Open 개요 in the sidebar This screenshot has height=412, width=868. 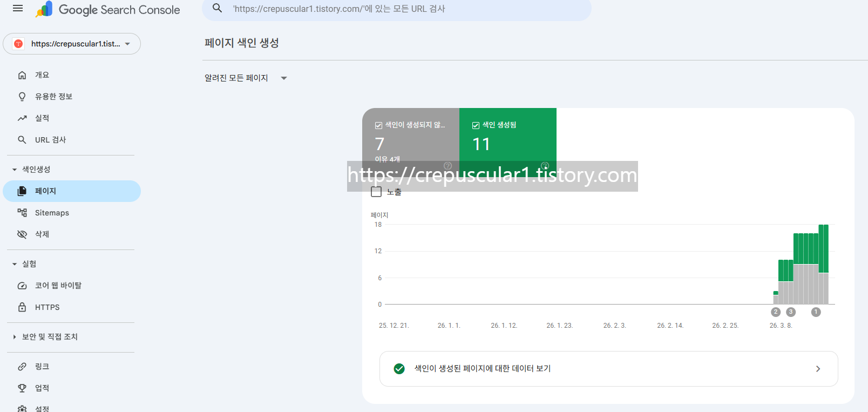[x=72, y=75]
